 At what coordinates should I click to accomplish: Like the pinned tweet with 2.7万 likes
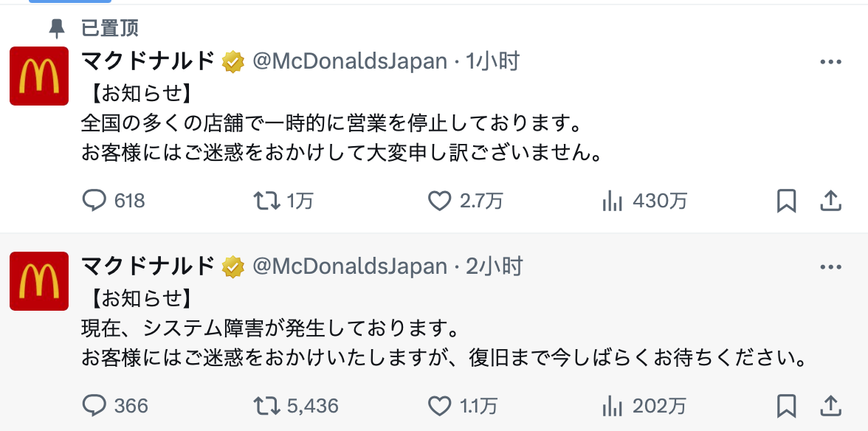pyautogui.click(x=440, y=201)
